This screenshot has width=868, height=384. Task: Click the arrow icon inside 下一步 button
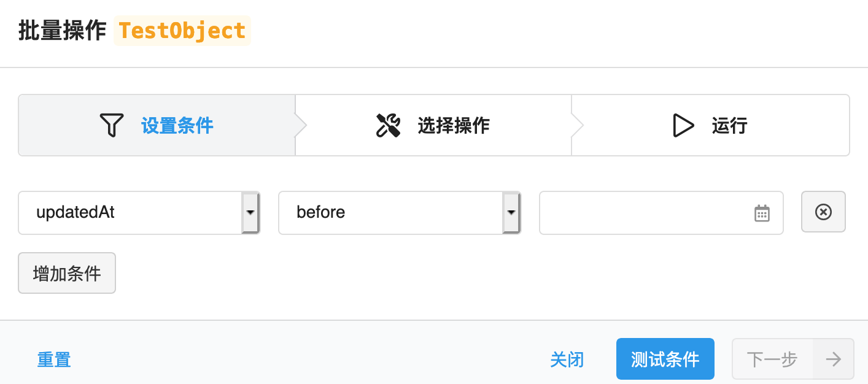tap(832, 359)
